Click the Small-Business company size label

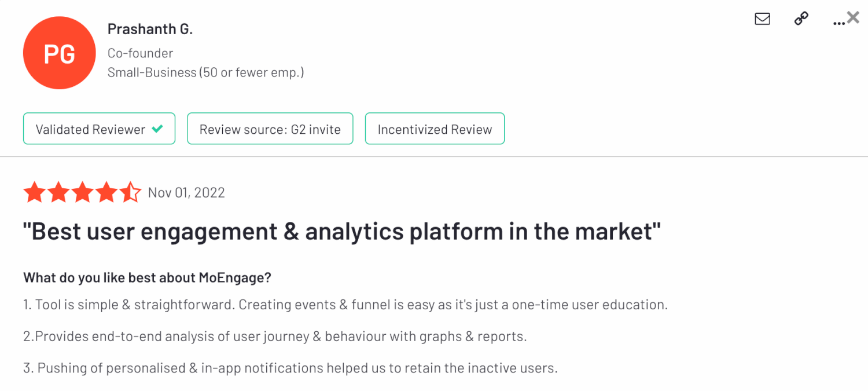(205, 72)
